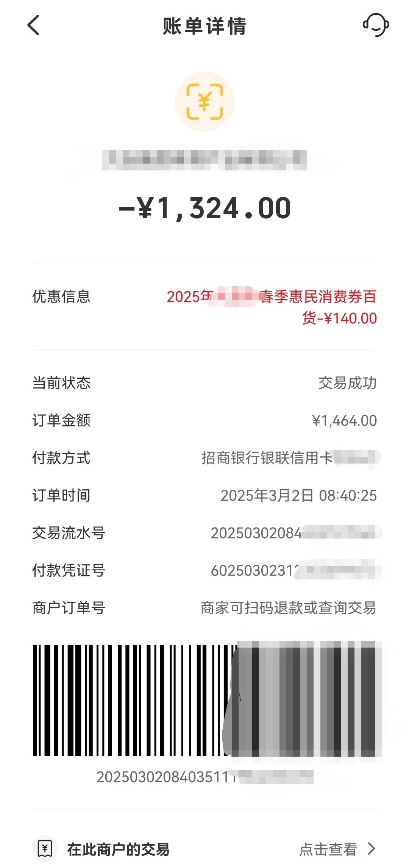Open 在此商户的交易 row
This screenshot has width=409, height=868.
point(204,849)
